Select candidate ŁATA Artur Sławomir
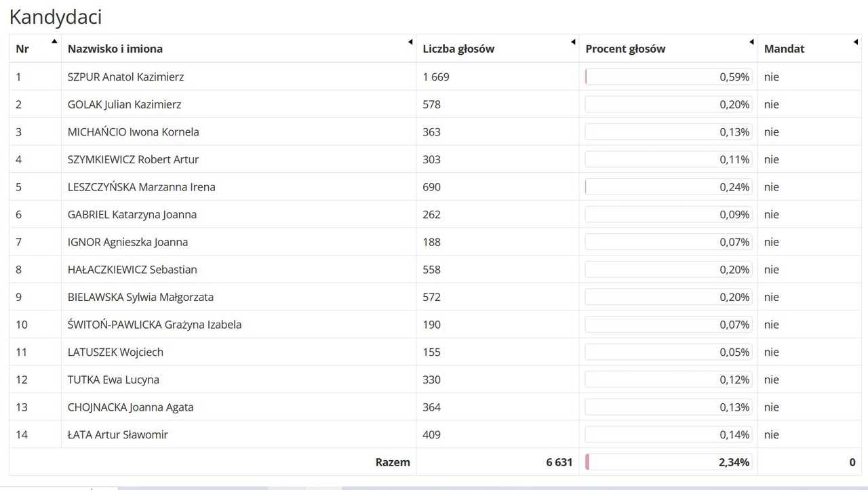This screenshot has width=868, height=490. click(x=117, y=434)
